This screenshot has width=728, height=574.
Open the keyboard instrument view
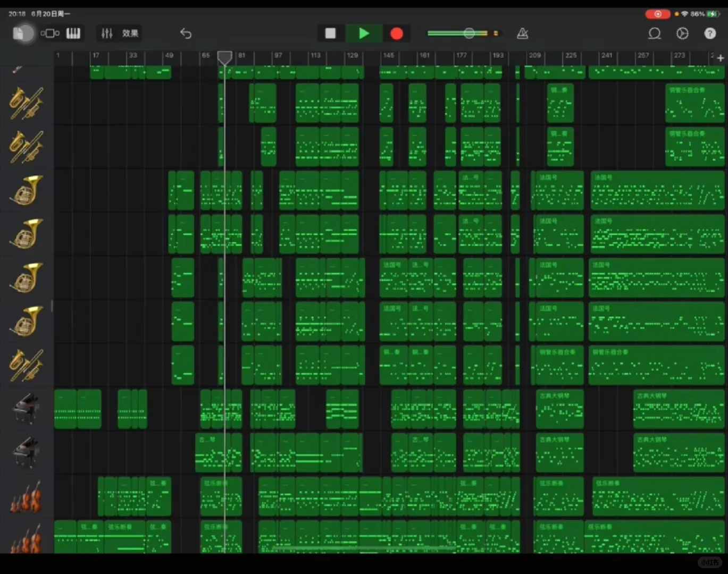(73, 33)
